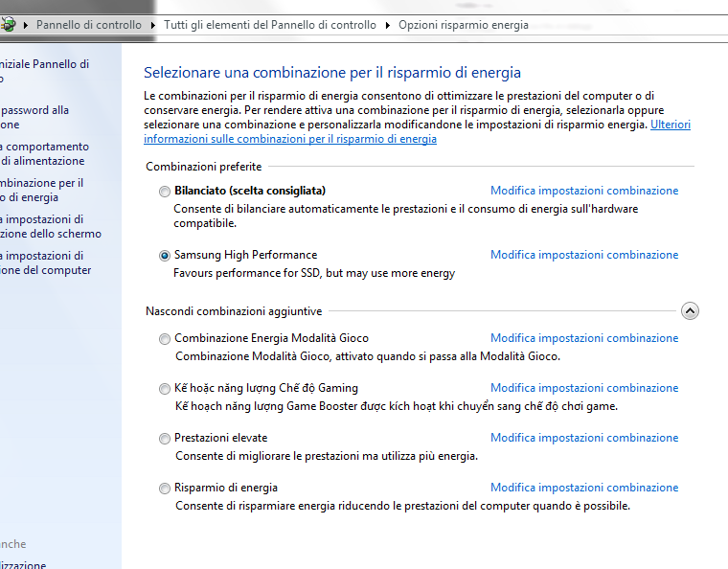Modify settings for Prestazioni elevate plan

(x=584, y=438)
